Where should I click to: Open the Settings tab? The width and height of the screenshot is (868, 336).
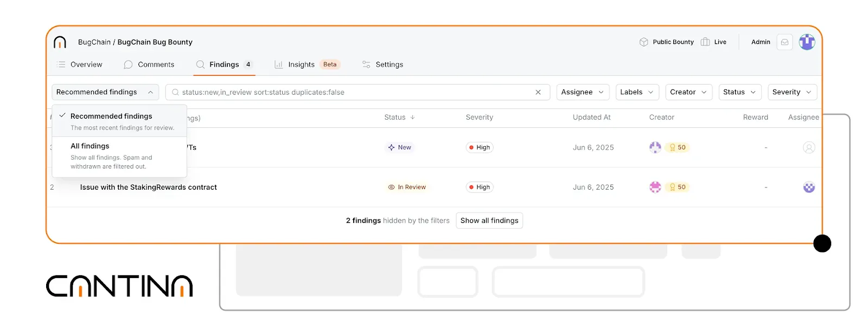tap(382, 64)
